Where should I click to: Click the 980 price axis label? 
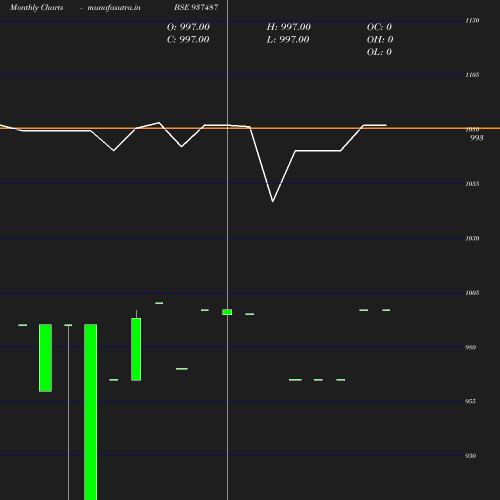[x=470, y=348]
